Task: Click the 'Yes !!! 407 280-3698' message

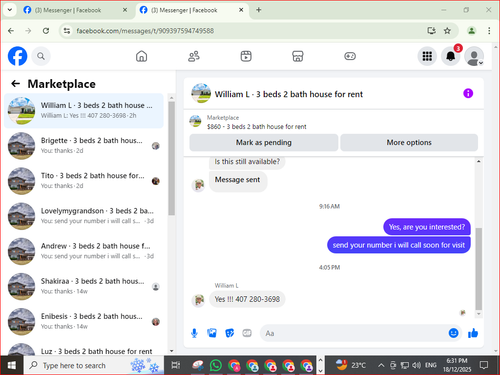Action: (x=247, y=299)
